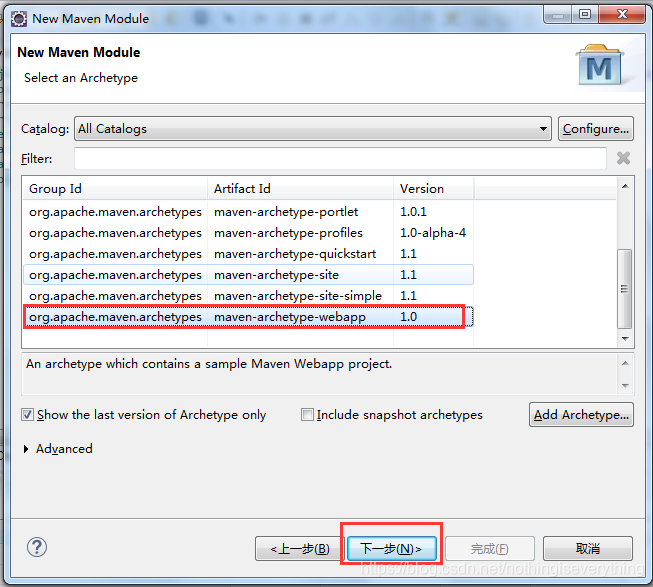Open the All Catalogs dropdown
This screenshot has width=653, height=587.
click(x=313, y=129)
